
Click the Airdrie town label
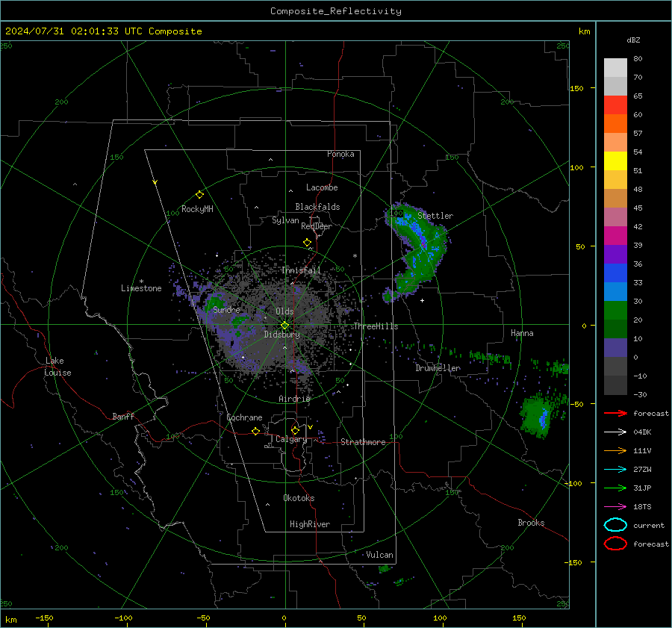(x=294, y=399)
